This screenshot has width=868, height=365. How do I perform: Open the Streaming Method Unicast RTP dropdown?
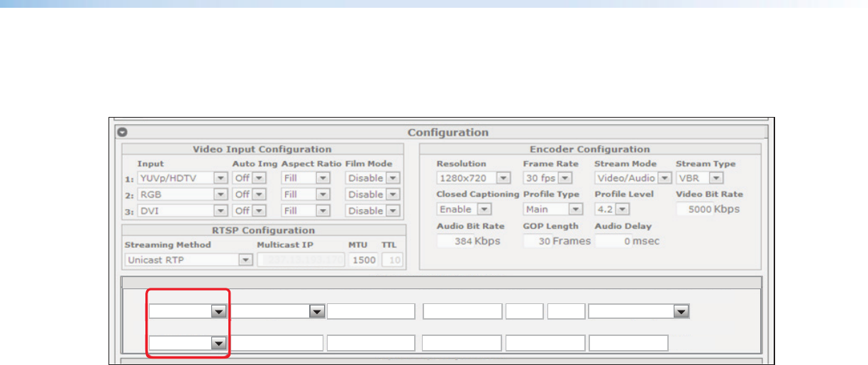point(189,260)
